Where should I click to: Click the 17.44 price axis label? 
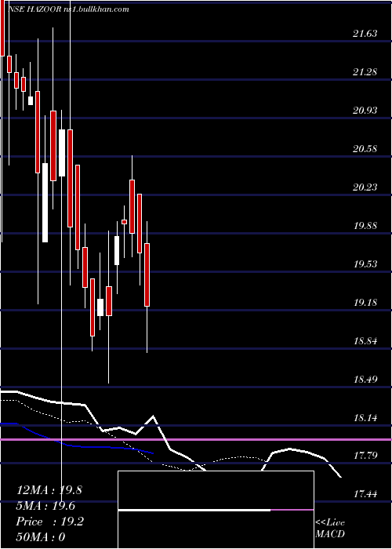365,494
